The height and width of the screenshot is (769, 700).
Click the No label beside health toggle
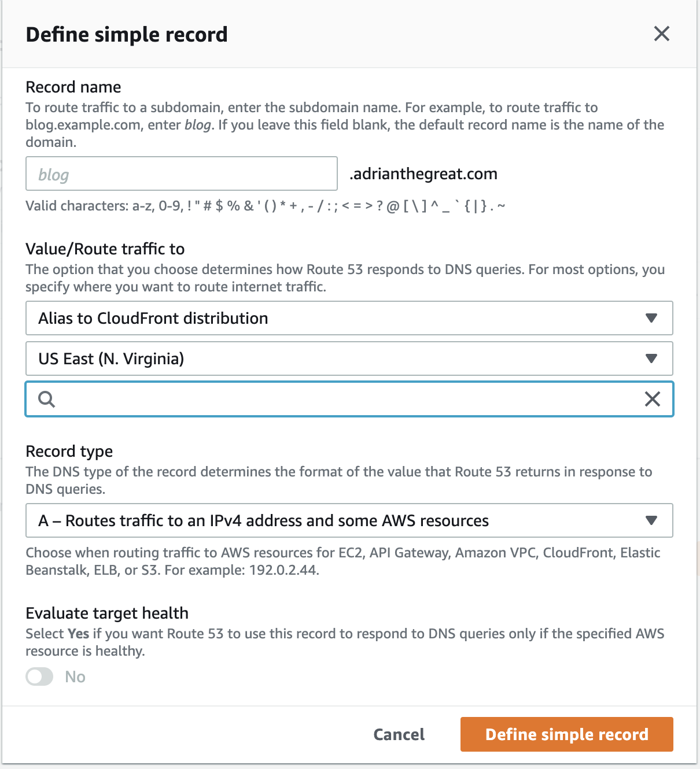coord(75,676)
